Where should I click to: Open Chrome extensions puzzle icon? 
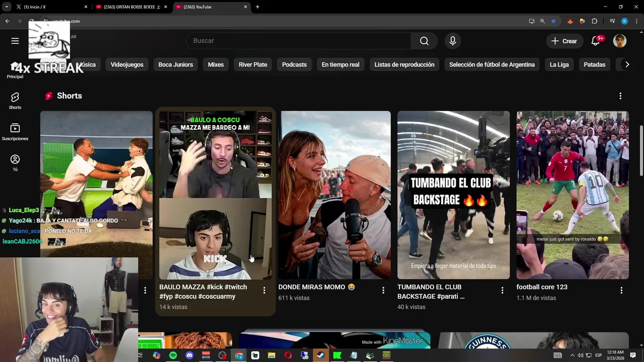(x=595, y=21)
